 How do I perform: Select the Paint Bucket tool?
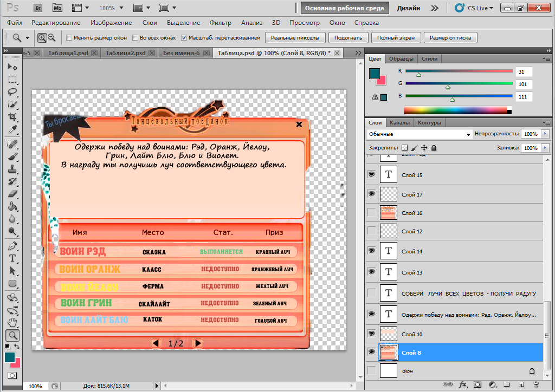[12, 206]
